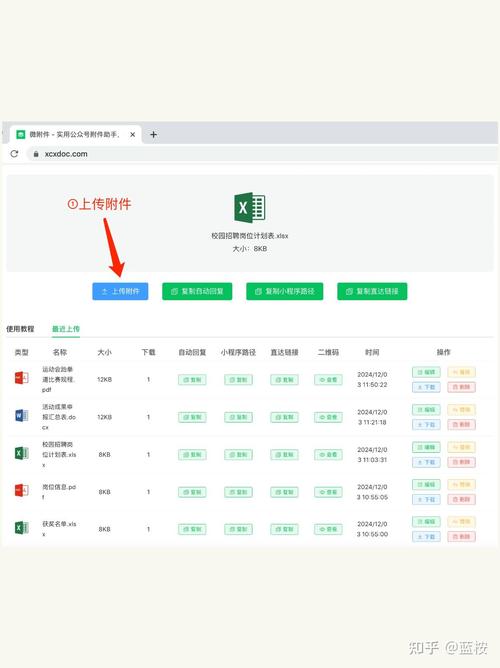Click 下载 in the 11:21:18 row
Viewport: 500px width, 668px height.
[x=426, y=425]
